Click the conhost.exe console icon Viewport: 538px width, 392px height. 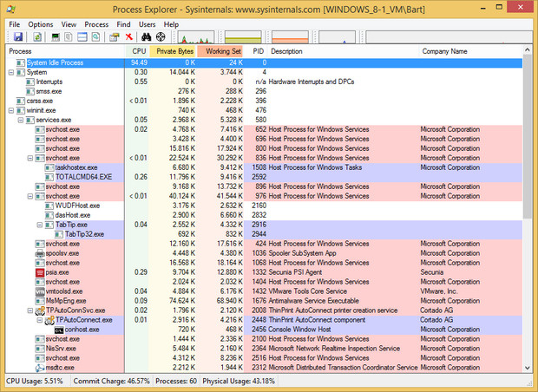(59, 330)
